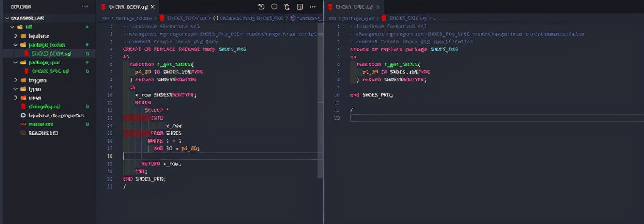Viewport: 644px width, 224px height.
Task: Click the hexagon icon in editor toolbar
Action: (x=274, y=6)
